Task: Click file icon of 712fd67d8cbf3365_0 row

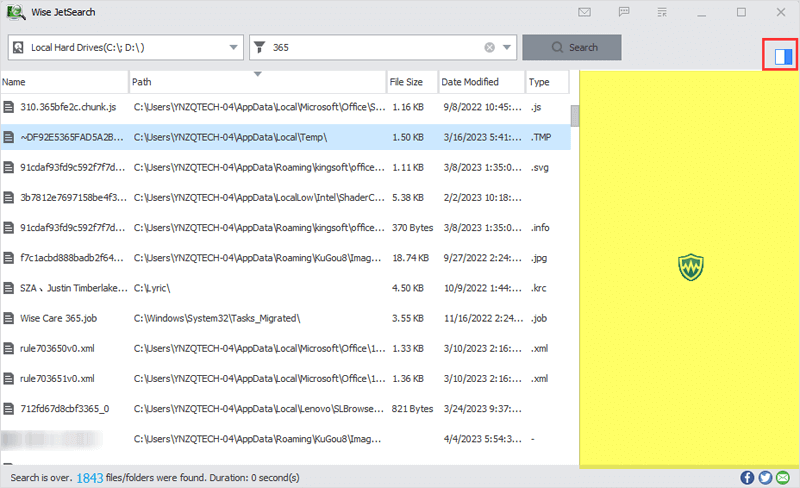Action: click(x=9, y=409)
